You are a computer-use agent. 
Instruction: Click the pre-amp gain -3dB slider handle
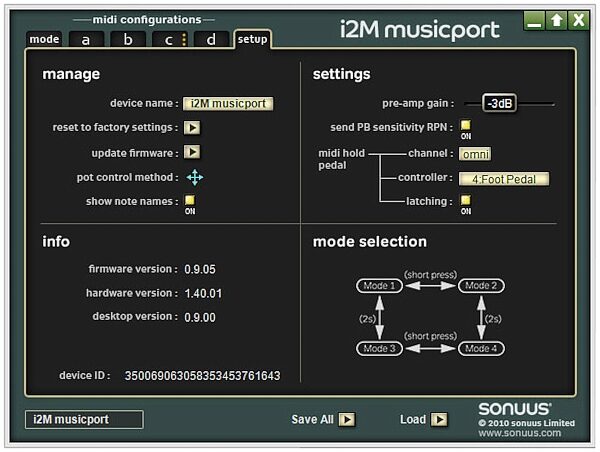point(500,103)
